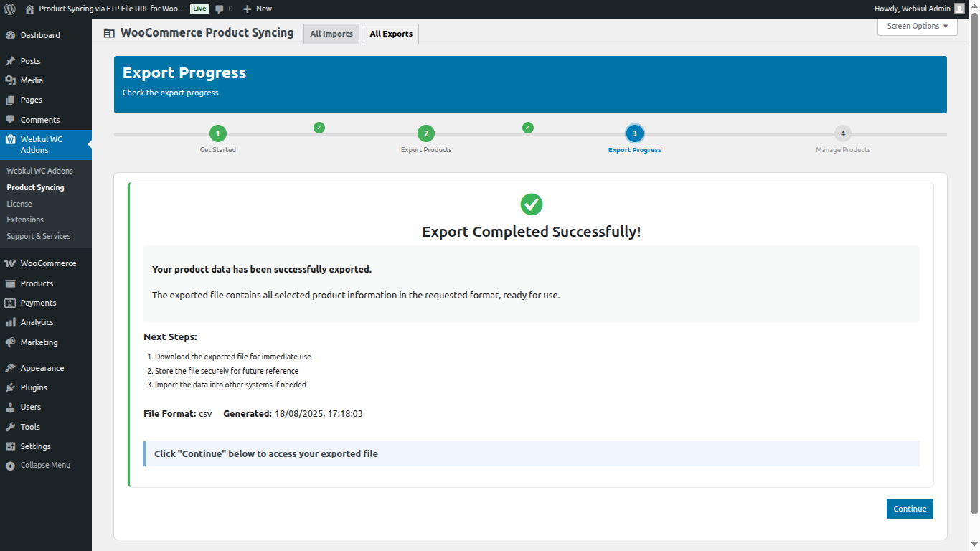The width and height of the screenshot is (980, 551).
Task: Open the WordPress logo menu
Action: click(10, 9)
